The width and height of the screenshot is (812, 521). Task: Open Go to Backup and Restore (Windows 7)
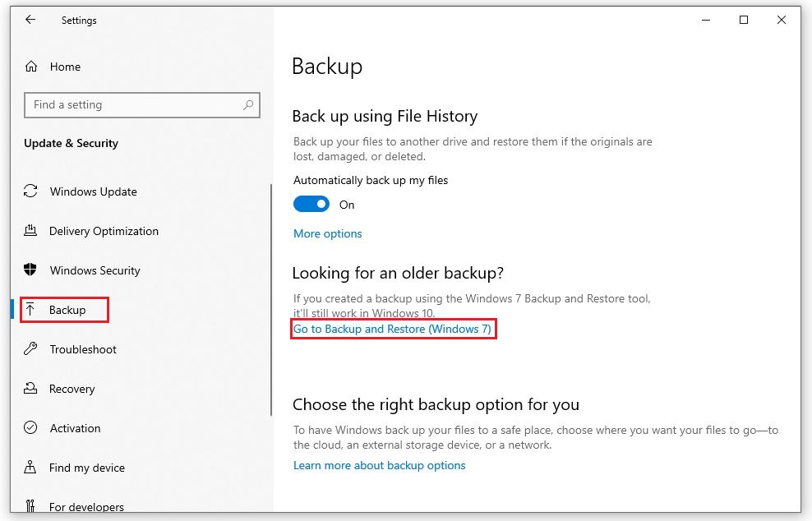(x=392, y=329)
